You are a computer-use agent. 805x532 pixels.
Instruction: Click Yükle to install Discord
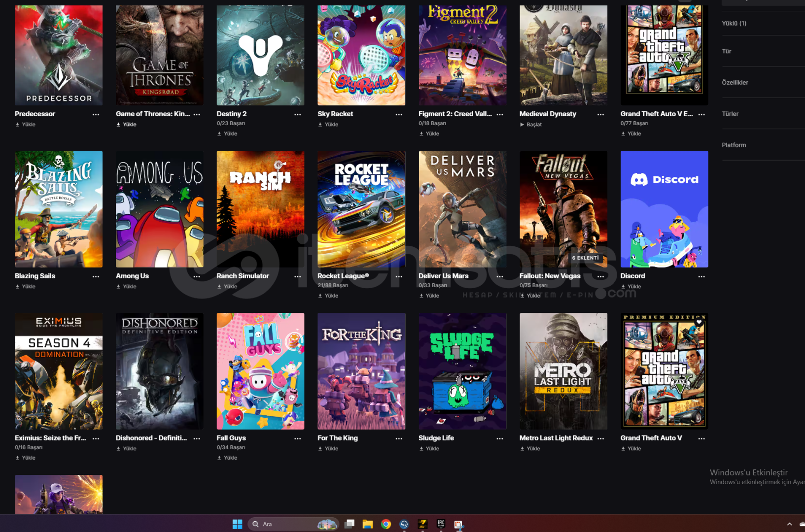point(631,287)
